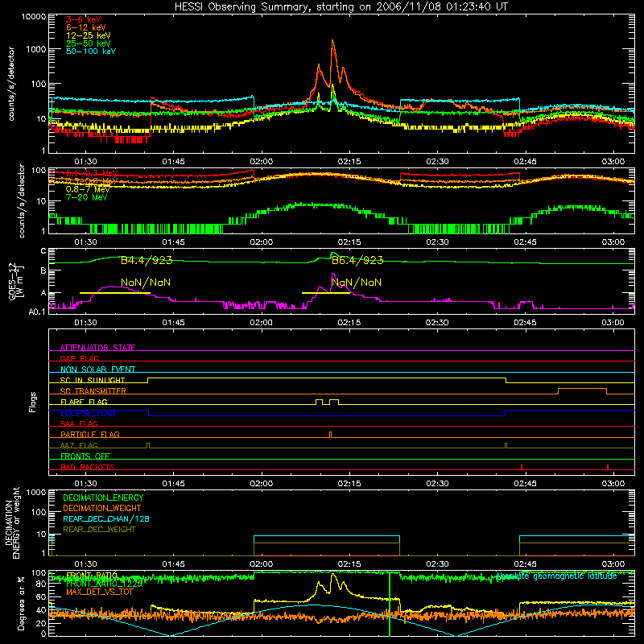
Task: Select the red 3-6 keV legend label
Action: (84, 19)
